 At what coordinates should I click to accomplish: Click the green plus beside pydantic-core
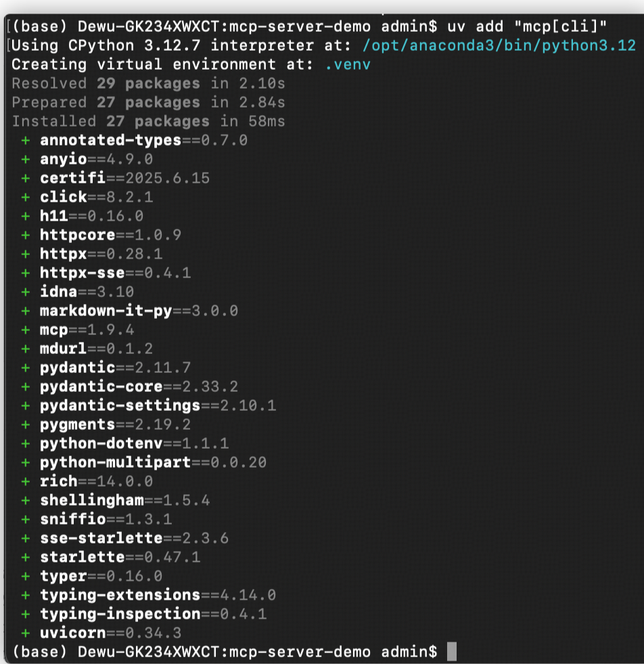pyautogui.click(x=26, y=387)
